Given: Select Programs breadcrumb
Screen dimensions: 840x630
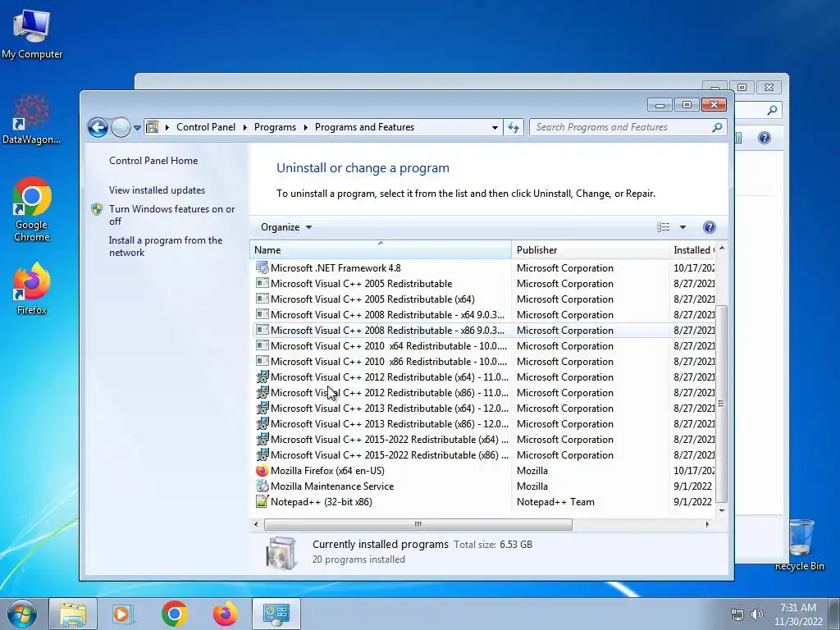Looking at the screenshot, I should 275,127.
